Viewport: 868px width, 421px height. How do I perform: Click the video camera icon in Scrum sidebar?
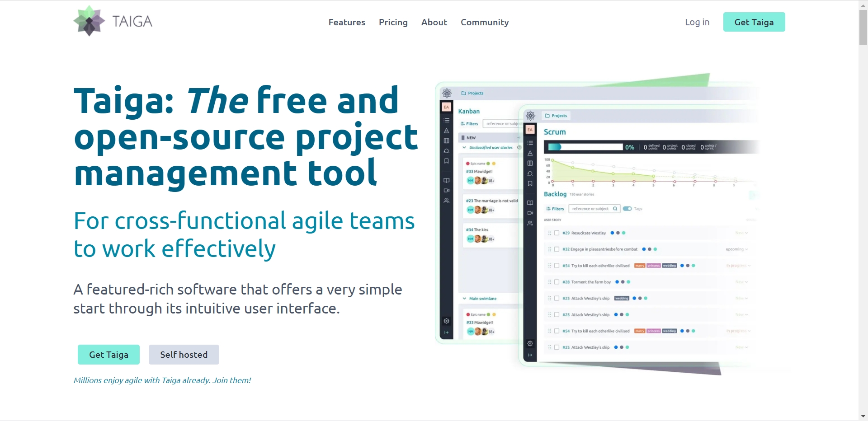(530, 213)
